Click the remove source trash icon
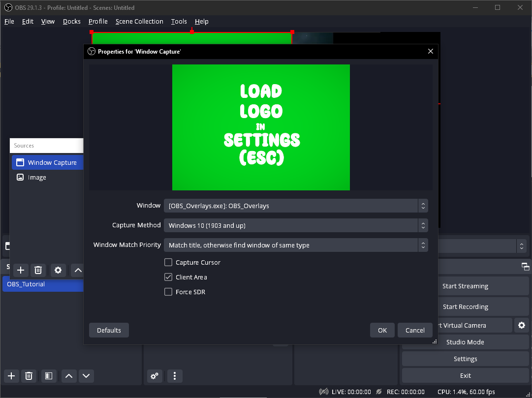This screenshot has width=532, height=398. click(38, 270)
